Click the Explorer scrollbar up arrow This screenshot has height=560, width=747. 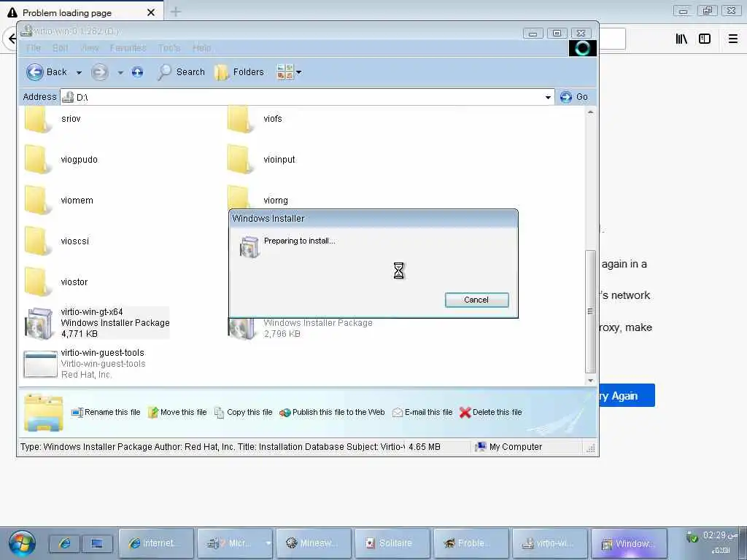tap(590, 112)
